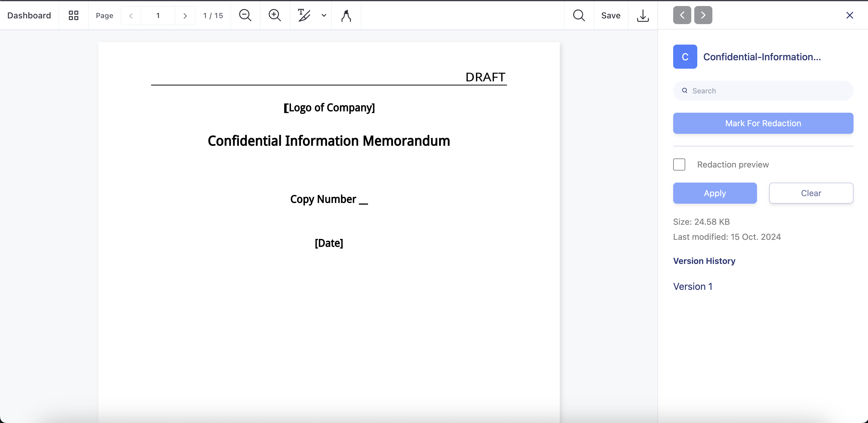Download the document
Image resolution: width=868 pixels, height=423 pixels.
click(643, 15)
